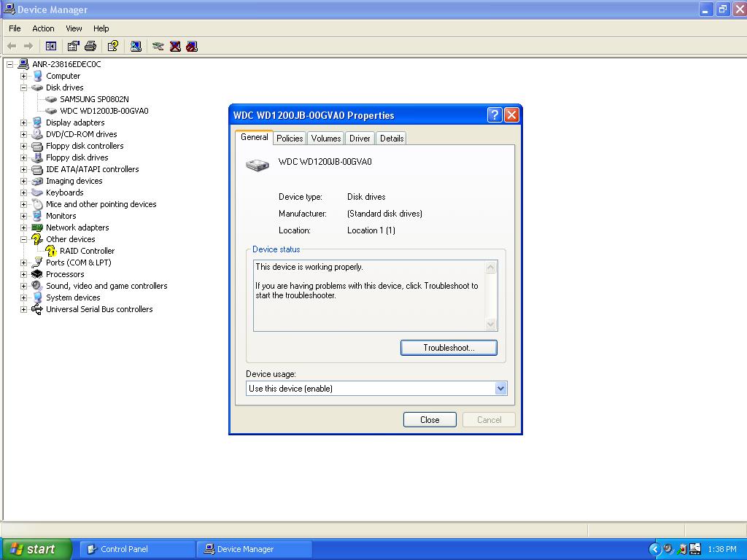Click the Disable device toolbar icon
747x560 pixels.
[192, 46]
